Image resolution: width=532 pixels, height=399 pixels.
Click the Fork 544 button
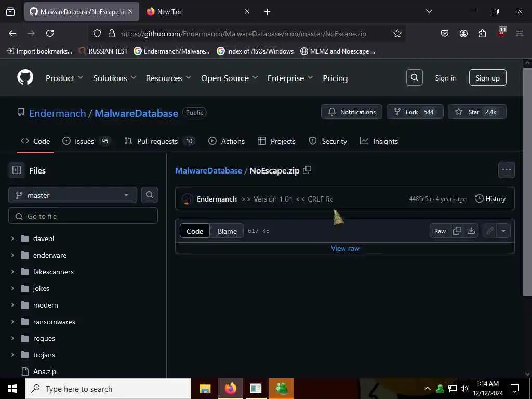[415, 112]
